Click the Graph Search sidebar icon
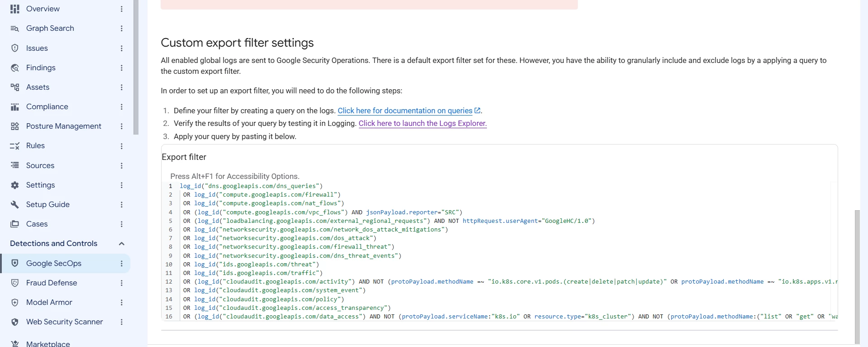Screen dimensions: 868x347 (15, 29)
